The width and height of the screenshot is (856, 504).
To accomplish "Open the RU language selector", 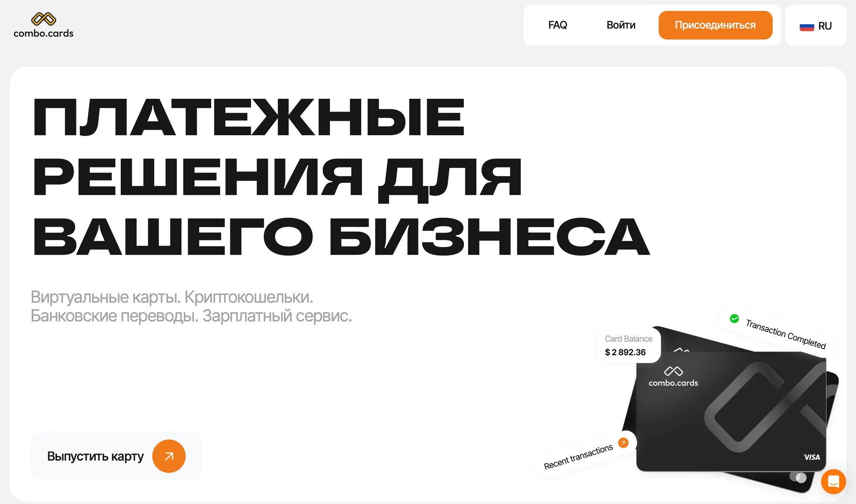I will click(815, 25).
